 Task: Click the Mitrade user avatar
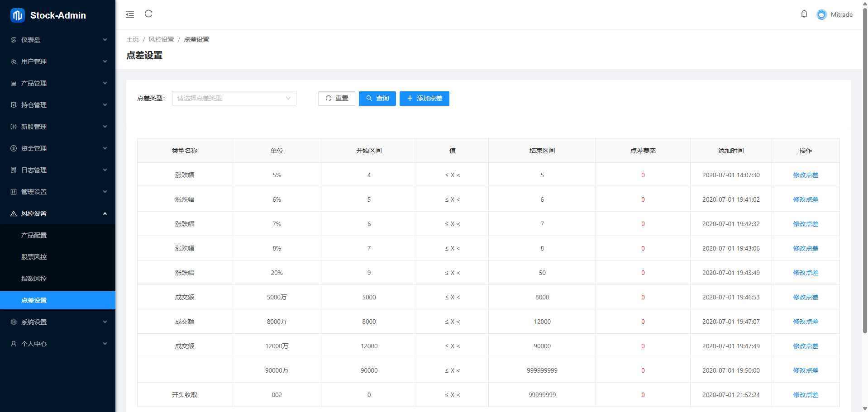click(821, 14)
